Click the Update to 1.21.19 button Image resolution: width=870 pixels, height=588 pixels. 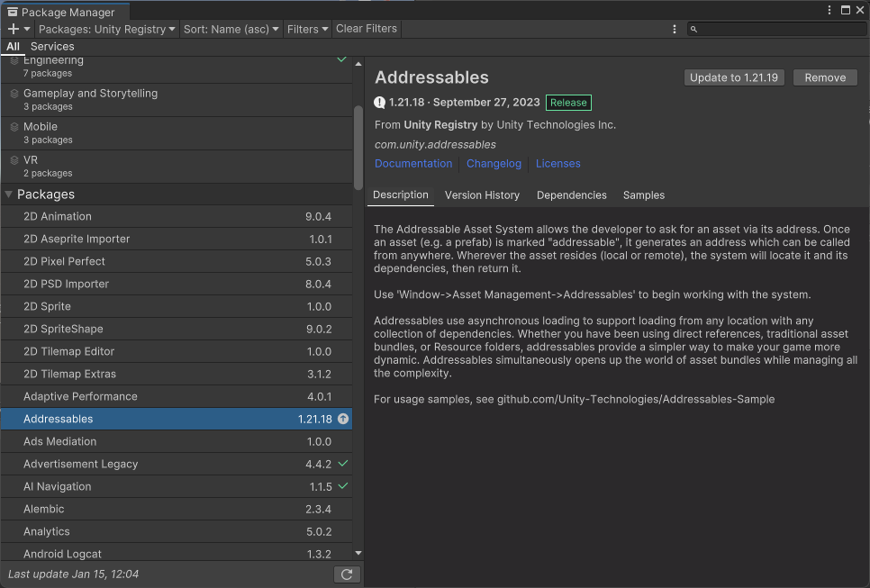tap(734, 77)
